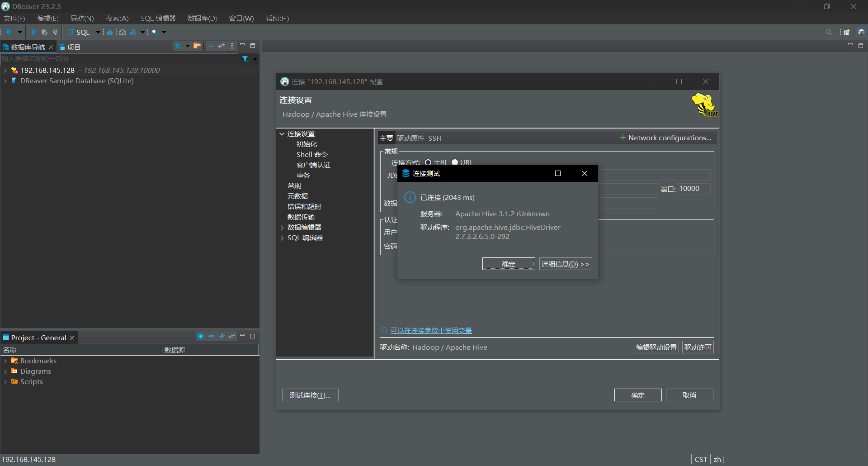Open navigator new connection dropdown arrow

coord(188,46)
